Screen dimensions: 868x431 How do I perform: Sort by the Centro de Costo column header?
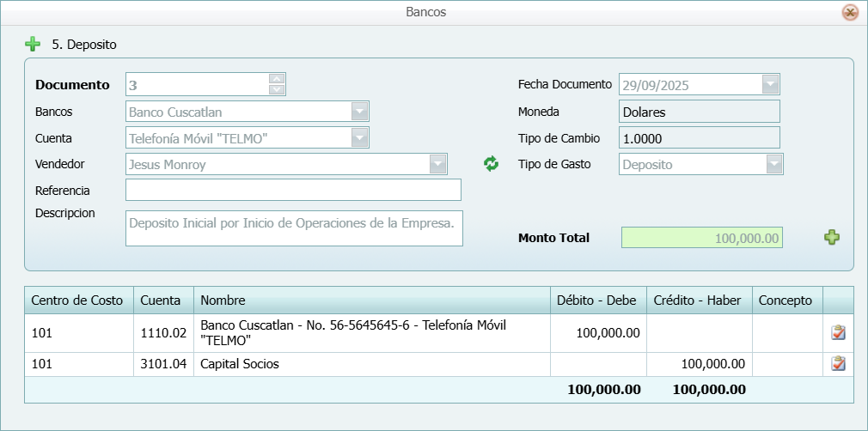pos(78,300)
